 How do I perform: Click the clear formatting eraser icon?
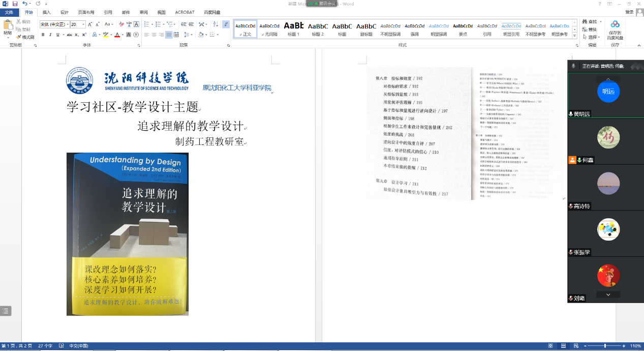pos(121,24)
